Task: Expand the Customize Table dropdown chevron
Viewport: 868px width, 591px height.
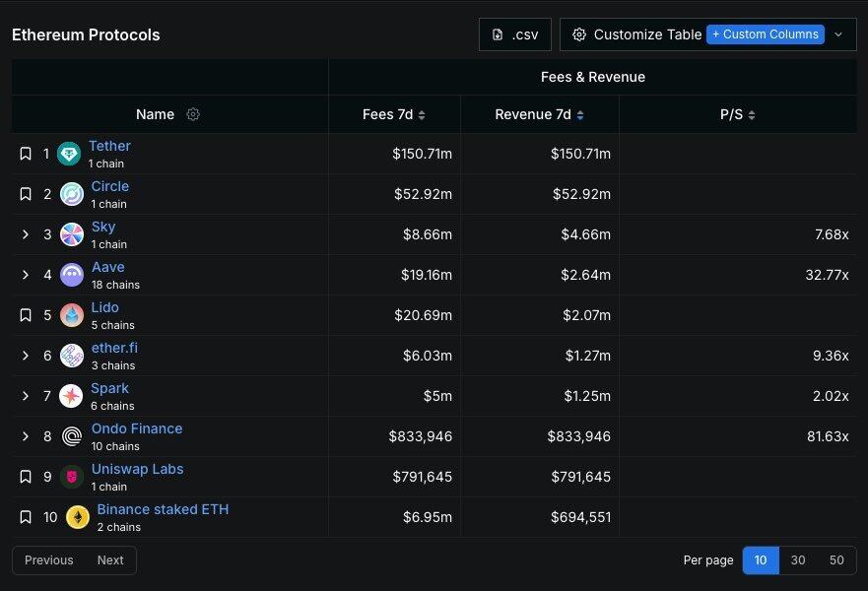Action: coord(838,34)
